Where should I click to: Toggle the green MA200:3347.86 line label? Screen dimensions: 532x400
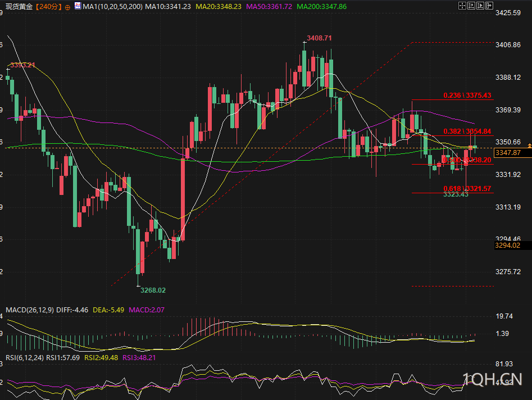(x=322, y=6)
